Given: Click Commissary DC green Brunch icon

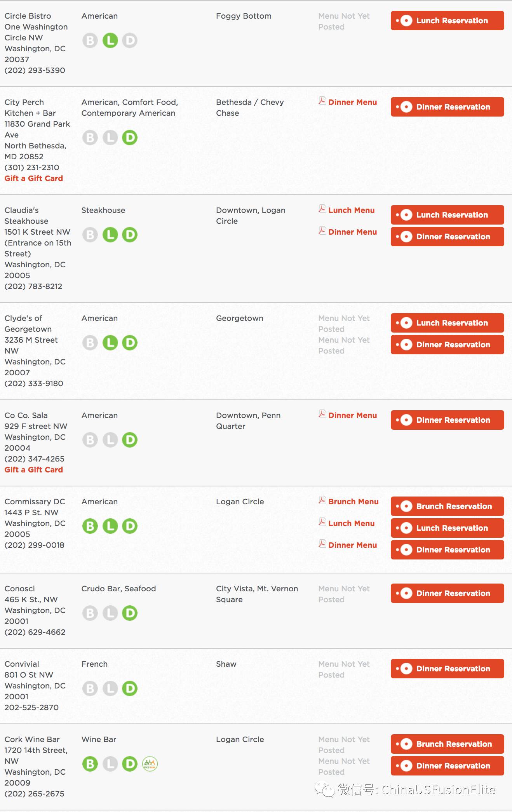Looking at the screenshot, I should pyautogui.click(x=90, y=526).
